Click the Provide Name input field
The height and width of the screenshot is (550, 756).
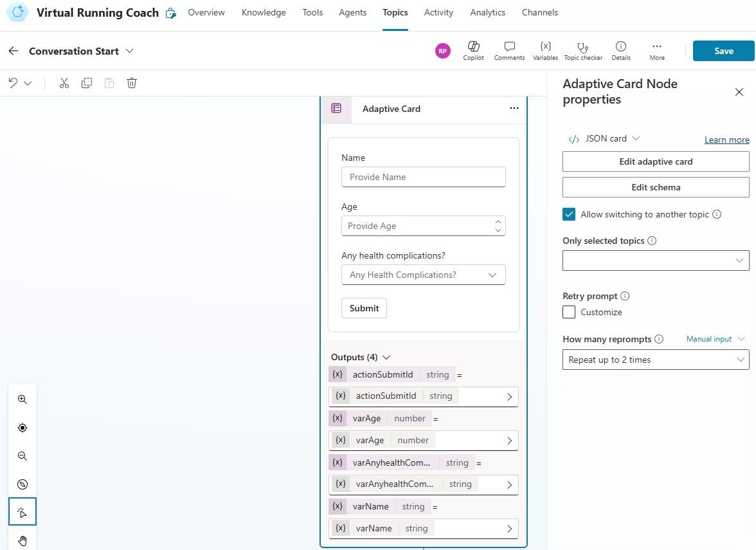coord(423,177)
